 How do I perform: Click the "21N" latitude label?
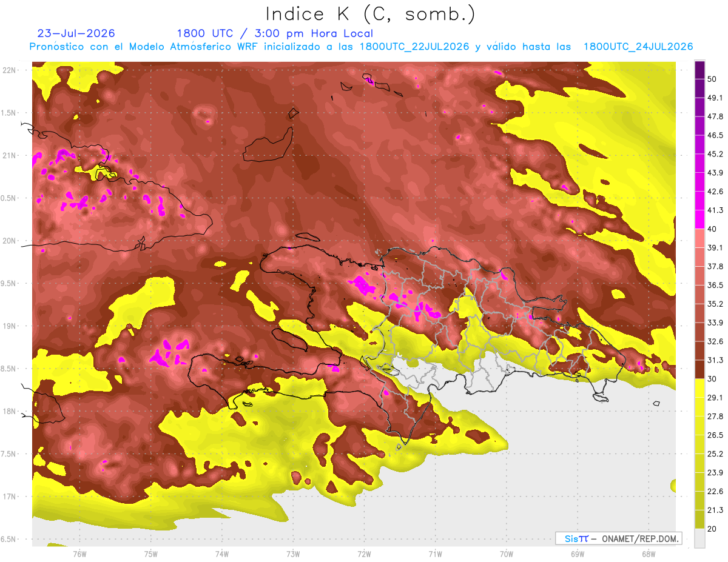[10, 156]
